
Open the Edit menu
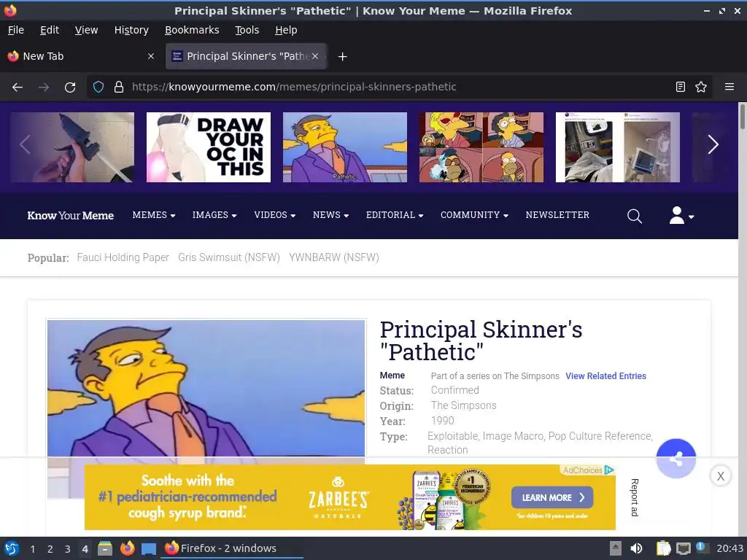[x=50, y=30]
